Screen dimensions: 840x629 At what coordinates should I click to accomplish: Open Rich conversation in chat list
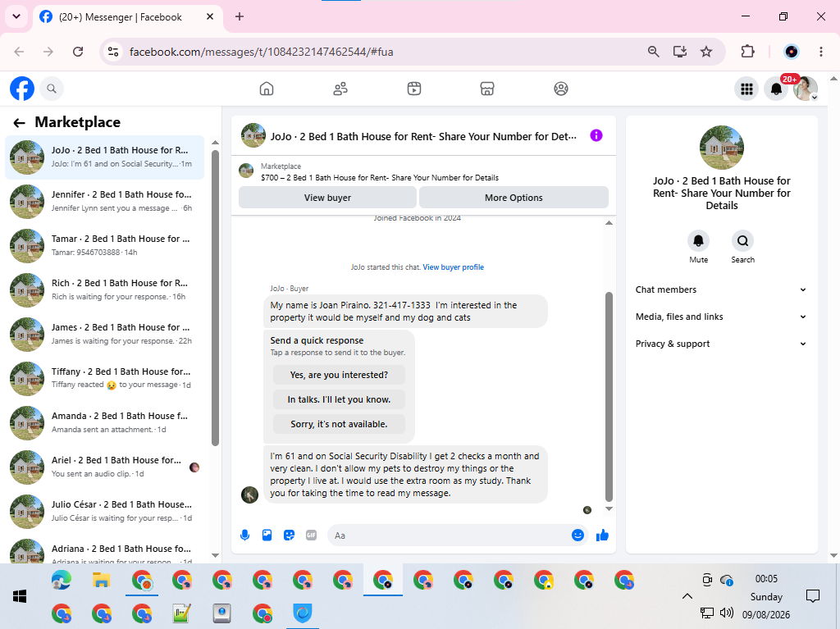click(x=104, y=290)
